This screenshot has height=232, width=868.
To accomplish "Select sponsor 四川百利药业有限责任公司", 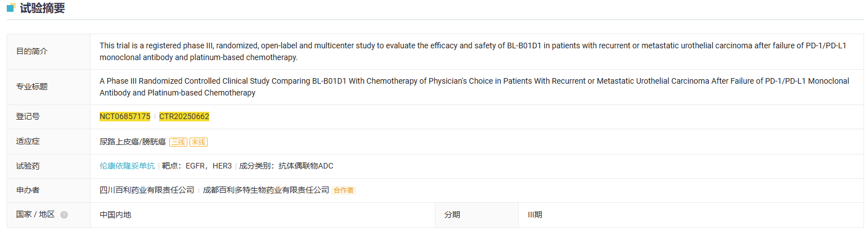I will (147, 190).
